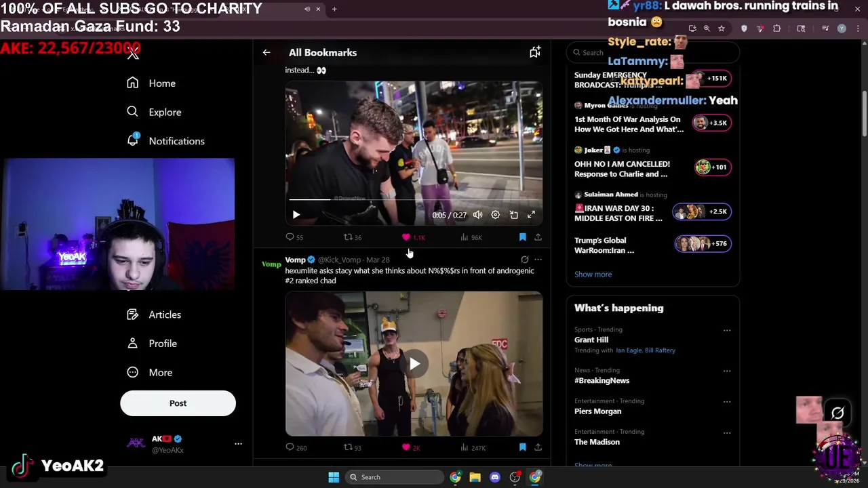Viewport: 868px width, 488px height.
Task: Remove bookmark from the 96K views tweet
Action: coord(522,237)
